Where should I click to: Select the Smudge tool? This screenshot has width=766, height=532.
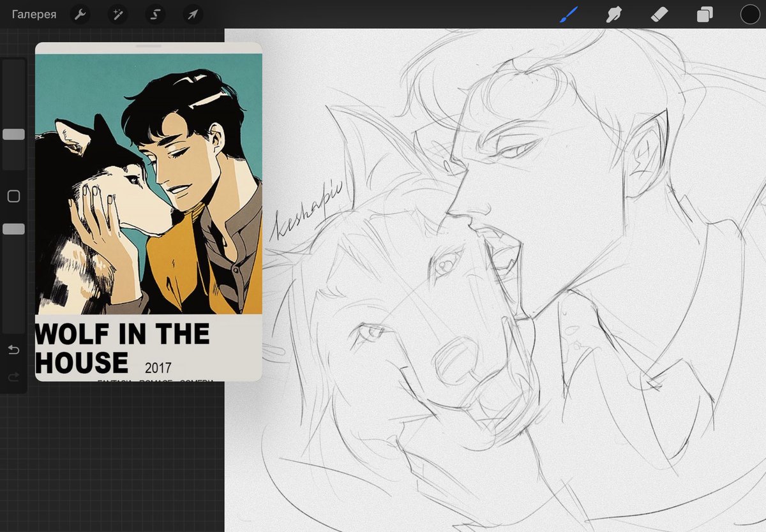(614, 14)
